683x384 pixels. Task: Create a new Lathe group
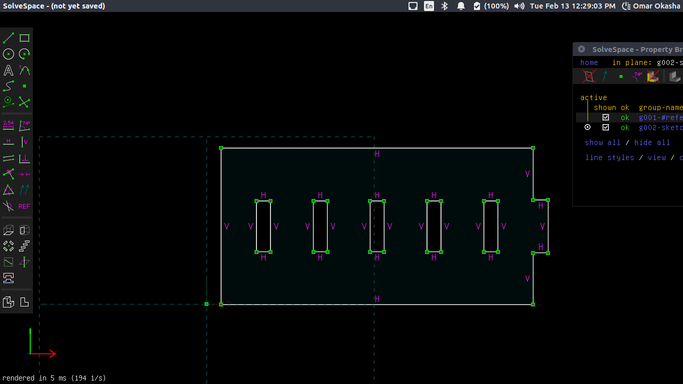click(x=24, y=230)
